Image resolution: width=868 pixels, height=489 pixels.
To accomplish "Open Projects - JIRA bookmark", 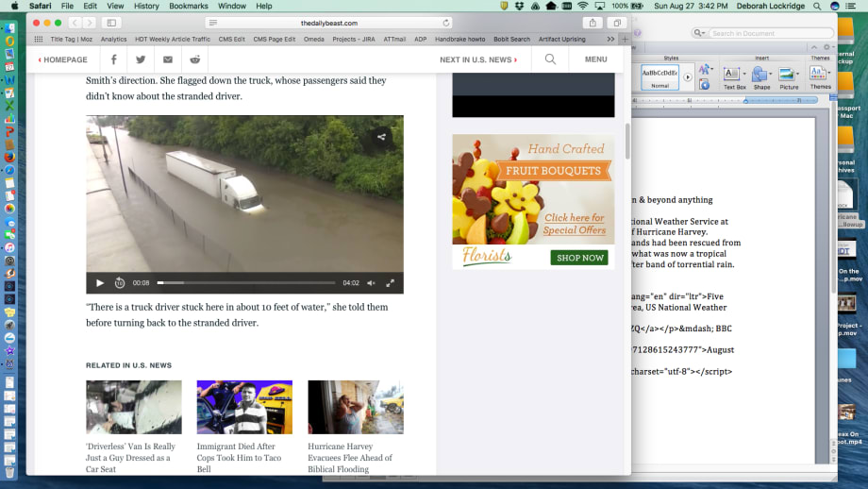I will coord(353,40).
